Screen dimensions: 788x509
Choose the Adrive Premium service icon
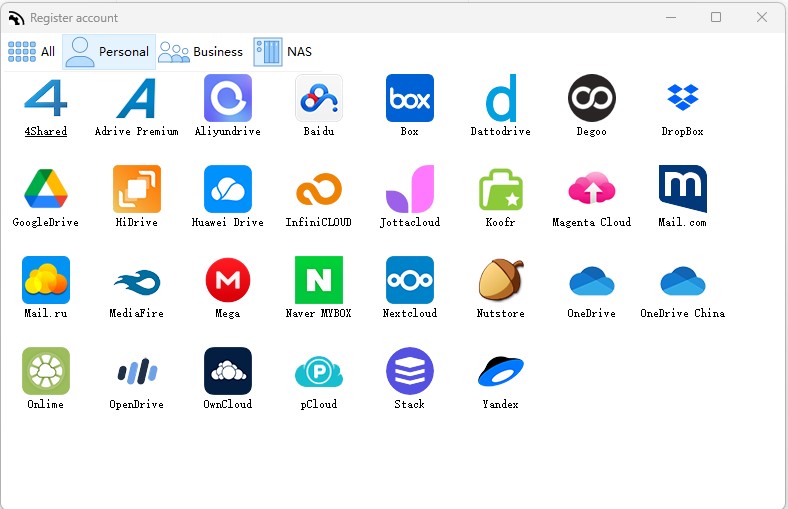coord(137,98)
